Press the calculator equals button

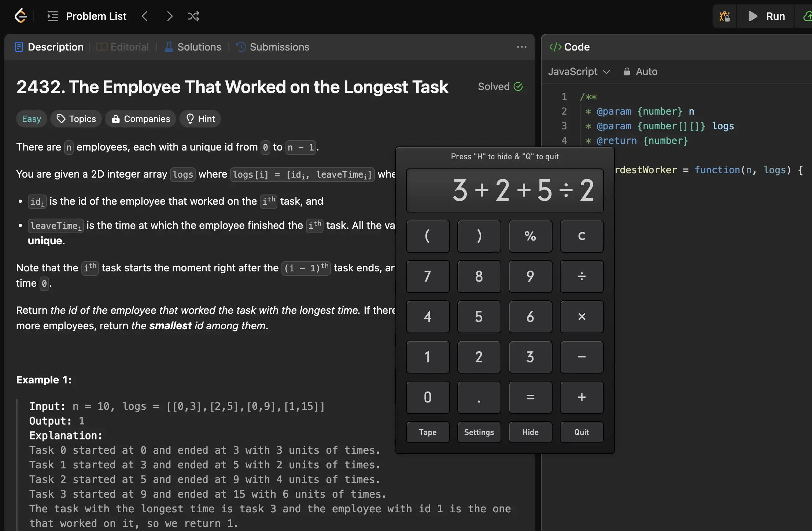530,397
